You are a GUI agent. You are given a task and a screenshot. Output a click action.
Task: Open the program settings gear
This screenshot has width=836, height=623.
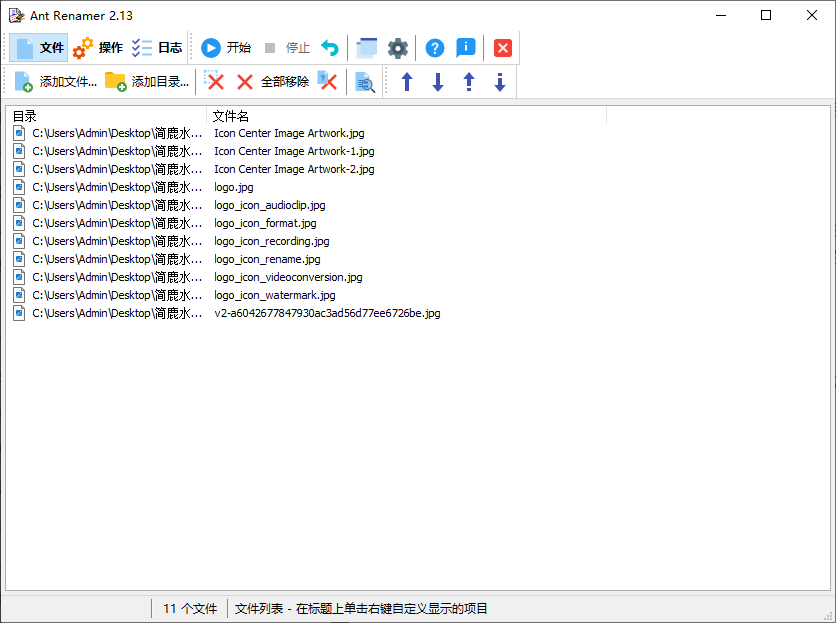[398, 47]
